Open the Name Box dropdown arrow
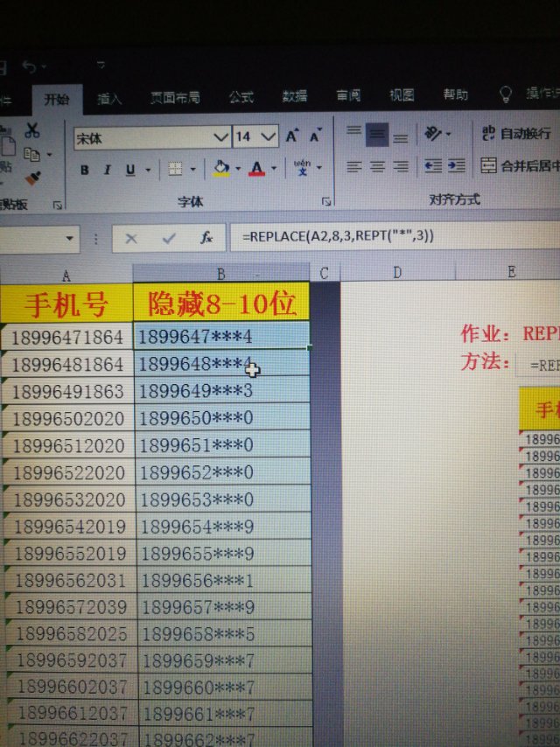560x747 pixels. tap(70, 238)
